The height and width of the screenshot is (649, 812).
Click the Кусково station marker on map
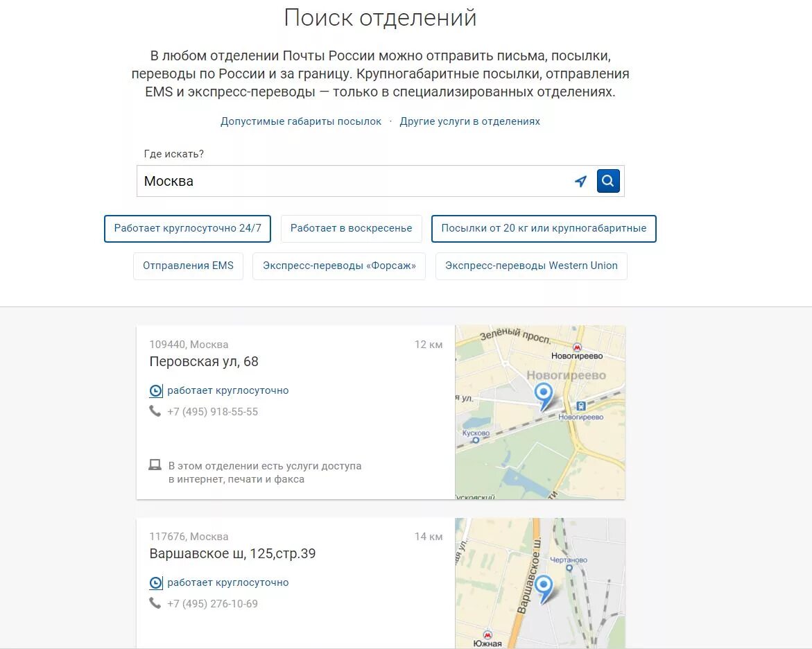tap(476, 440)
